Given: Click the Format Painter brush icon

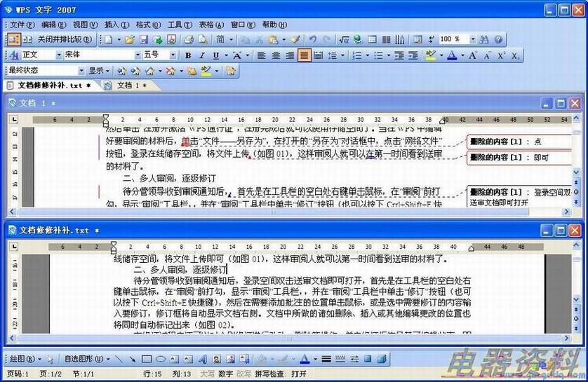Looking at the screenshot, I should pos(295,39).
